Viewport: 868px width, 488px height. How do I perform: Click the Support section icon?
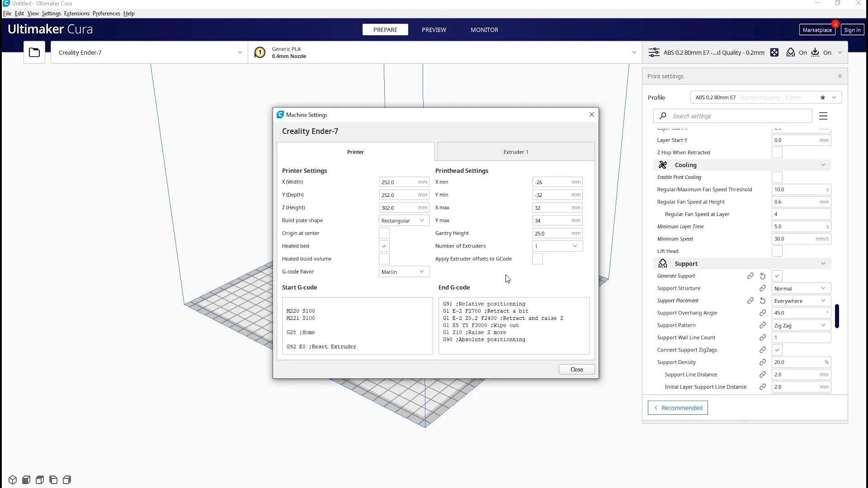tap(663, 263)
